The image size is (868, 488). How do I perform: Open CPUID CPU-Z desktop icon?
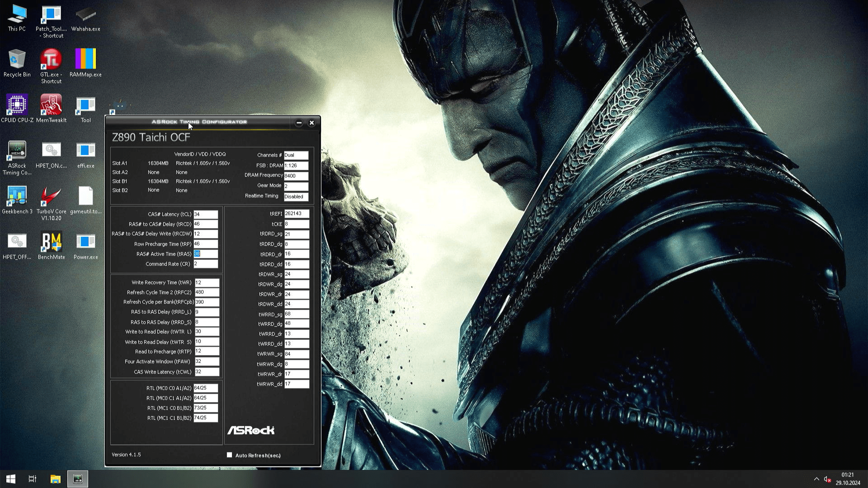point(17,105)
